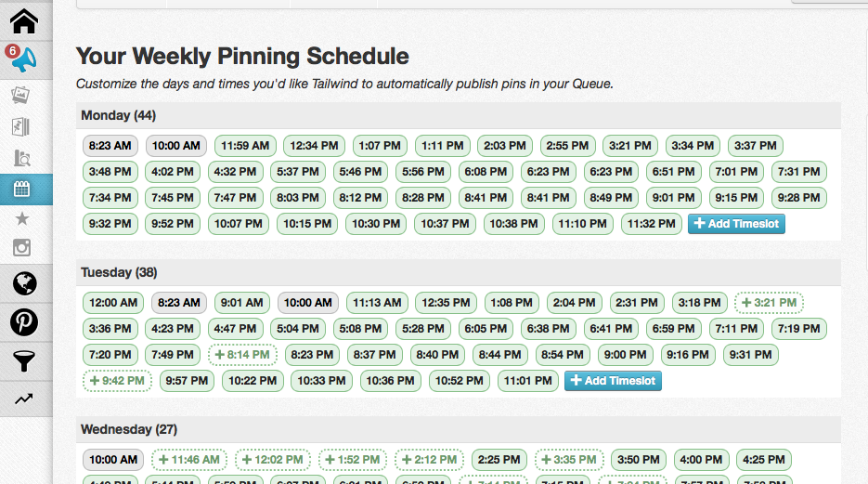
Task: Add the suggested 9:42 PM Tuesday slot
Action: pyautogui.click(x=117, y=381)
